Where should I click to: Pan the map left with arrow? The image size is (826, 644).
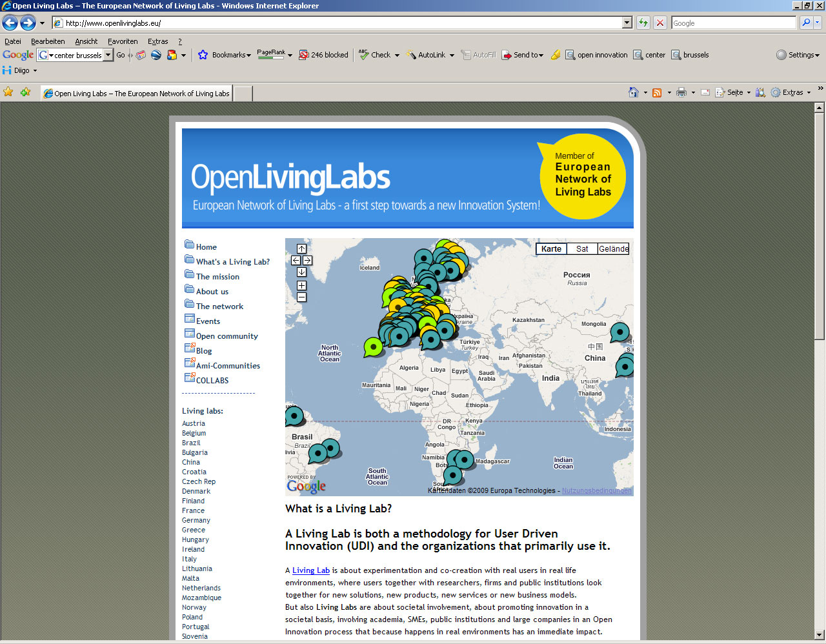pyautogui.click(x=296, y=260)
